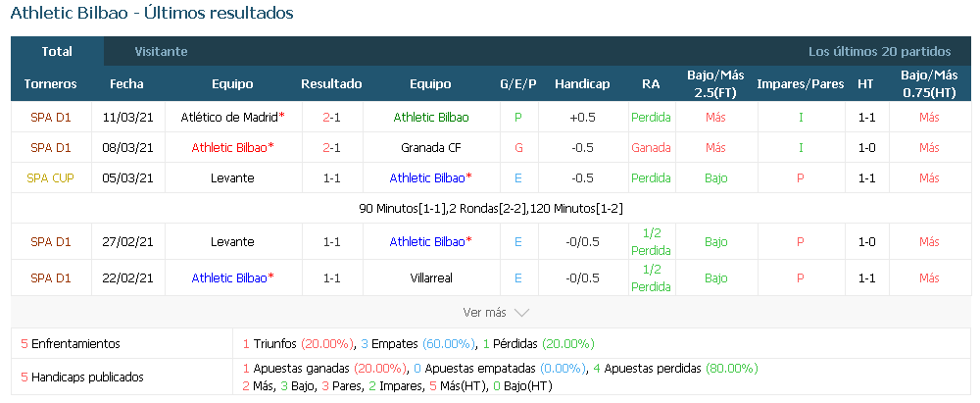The height and width of the screenshot is (403, 980).
Task: Open the Atlético de Madrid team link
Action: coord(229,117)
